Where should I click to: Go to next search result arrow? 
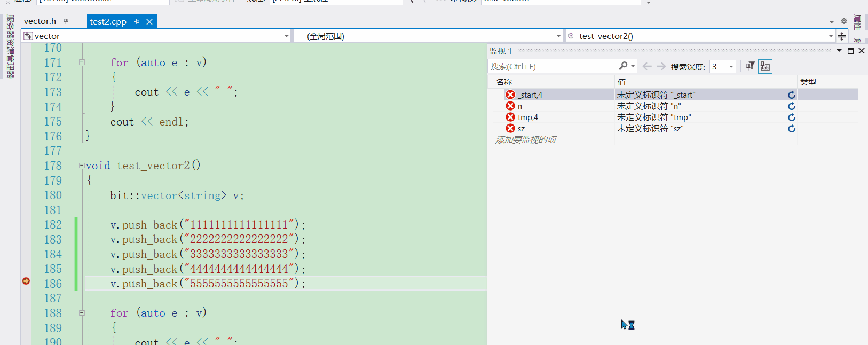coord(661,66)
